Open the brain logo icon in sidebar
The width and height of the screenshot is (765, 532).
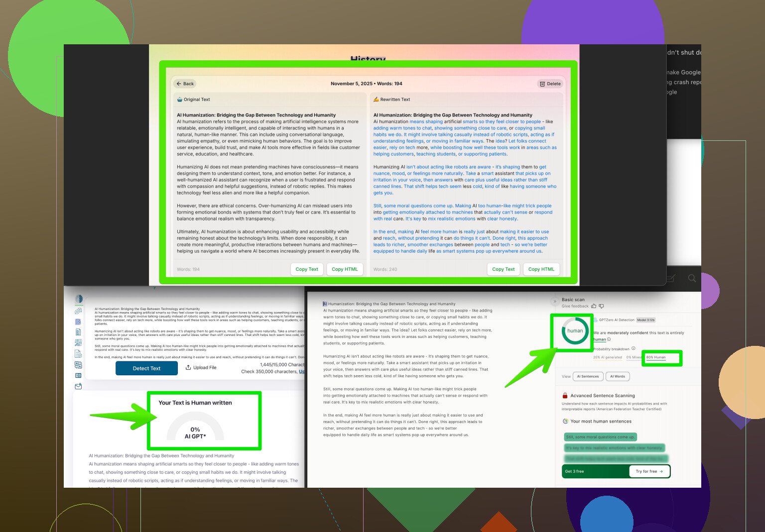(x=79, y=299)
